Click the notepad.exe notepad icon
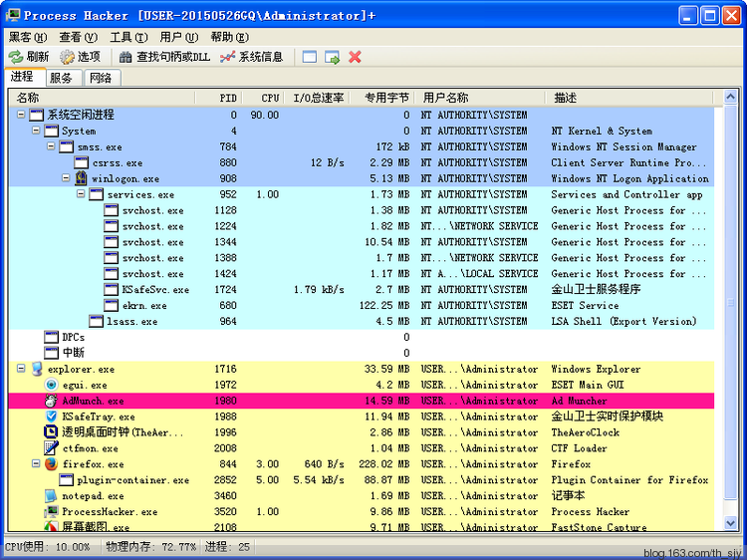The image size is (747, 560). pyautogui.click(x=51, y=495)
